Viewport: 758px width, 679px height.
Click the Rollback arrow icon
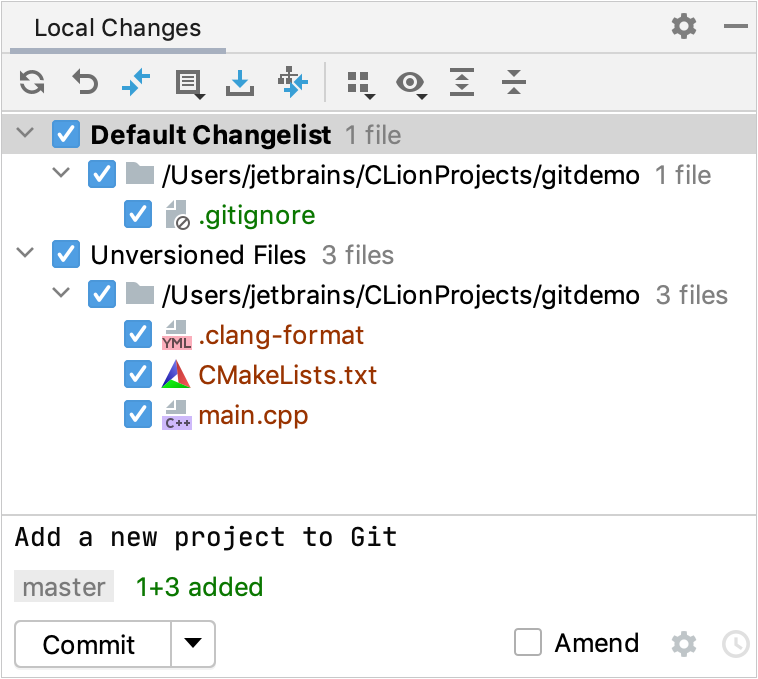point(85,82)
